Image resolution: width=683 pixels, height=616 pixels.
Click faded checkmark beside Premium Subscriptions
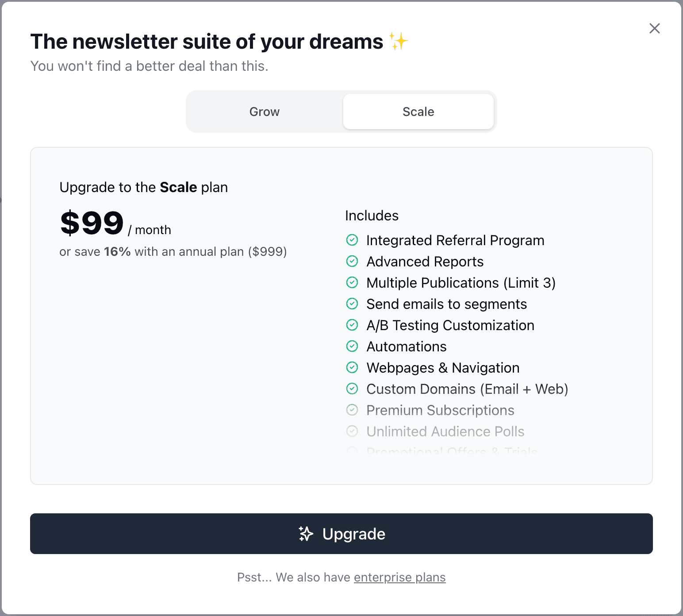(x=352, y=410)
